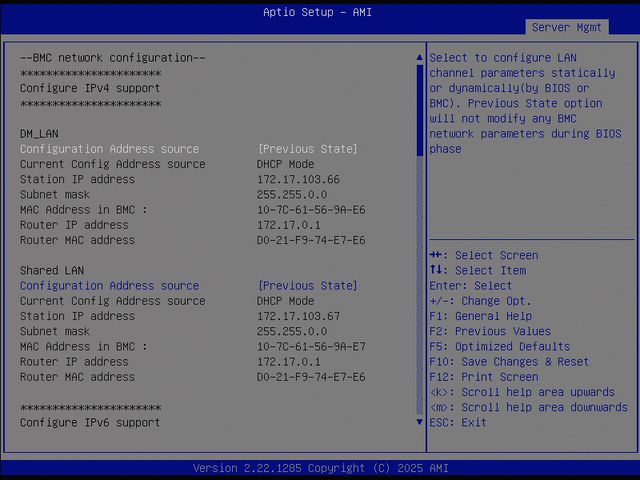
Task: Click the Enter: Select key hint
Action: [471, 286]
